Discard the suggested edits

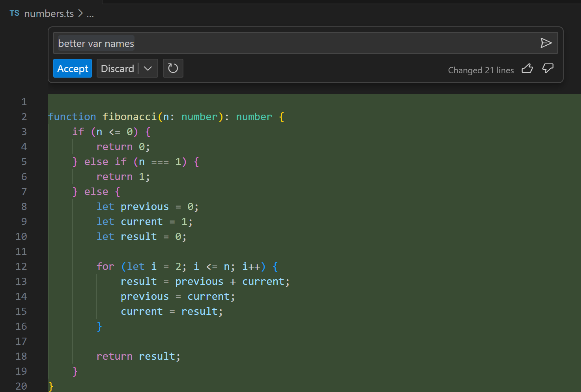[118, 68]
